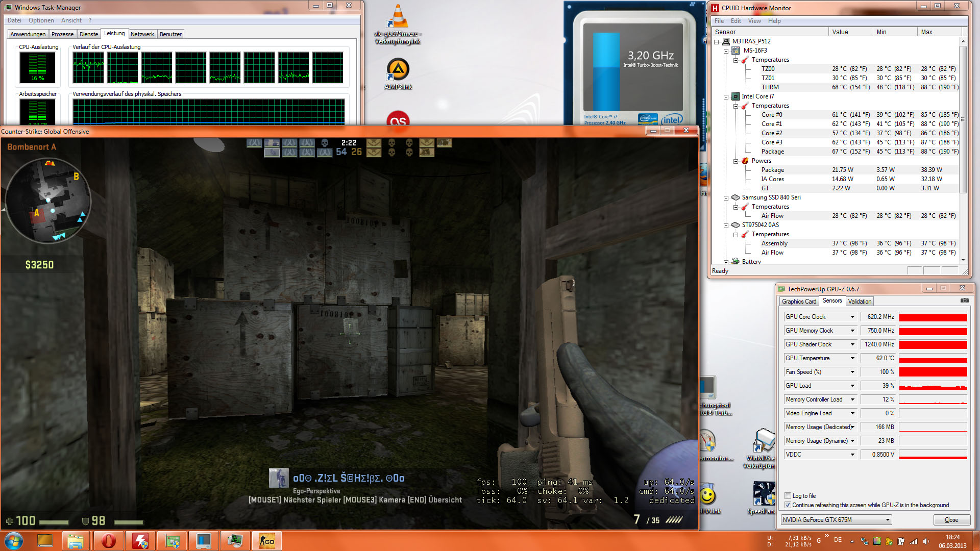
Task: Switch to the Graphics Card tab
Action: 799,302
